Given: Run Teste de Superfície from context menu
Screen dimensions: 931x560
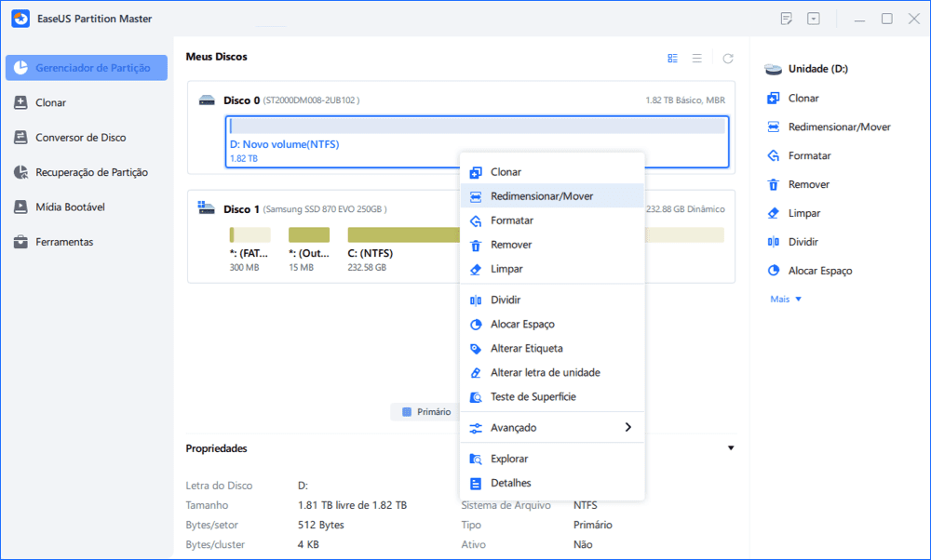Looking at the screenshot, I should pyautogui.click(x=552, y=397).
